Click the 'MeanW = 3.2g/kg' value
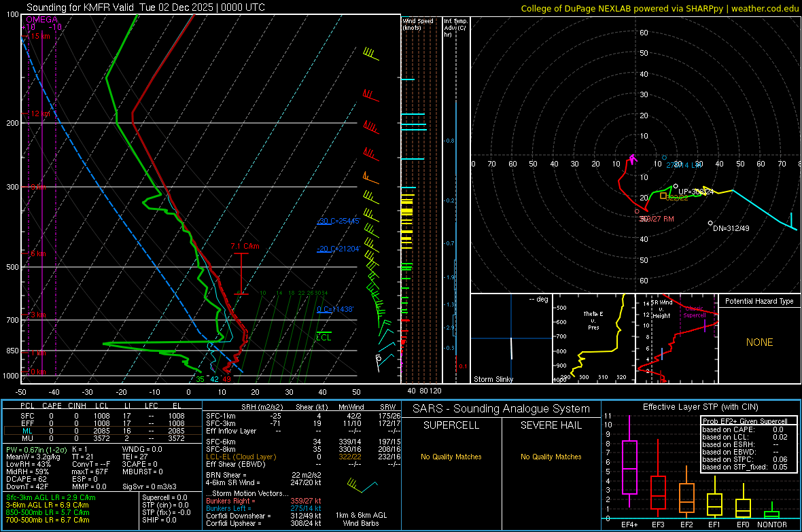The width and height of the screenshot is (802, 532). [33, 457]
